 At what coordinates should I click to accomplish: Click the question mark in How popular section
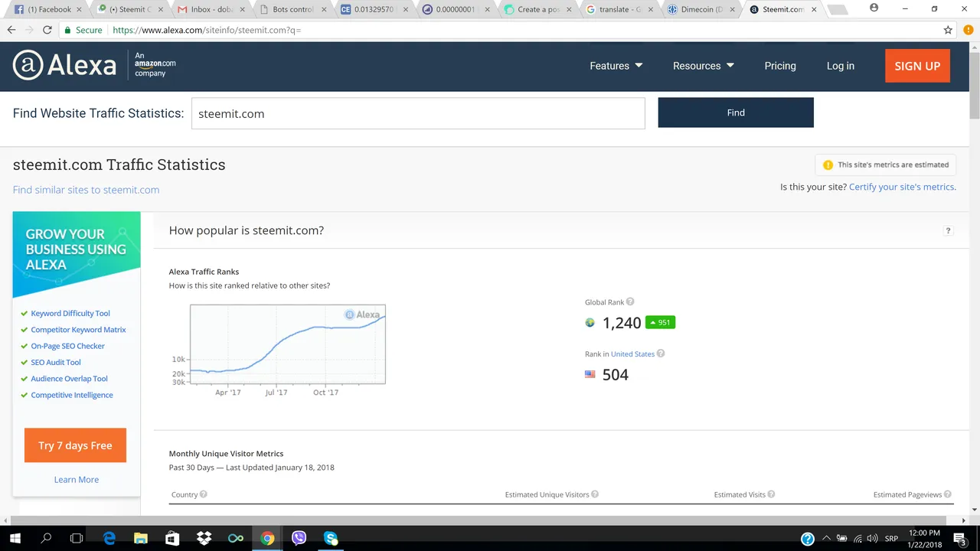point(948,230)
